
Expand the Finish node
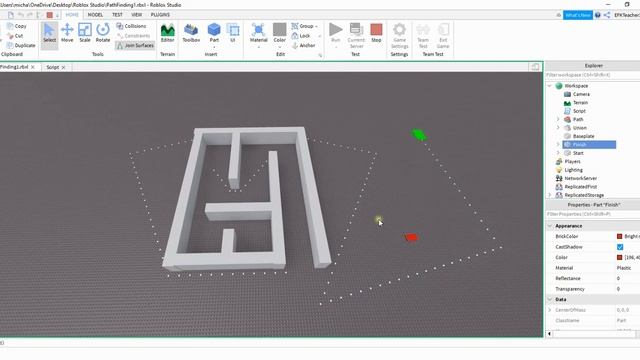tap(558, 144)
